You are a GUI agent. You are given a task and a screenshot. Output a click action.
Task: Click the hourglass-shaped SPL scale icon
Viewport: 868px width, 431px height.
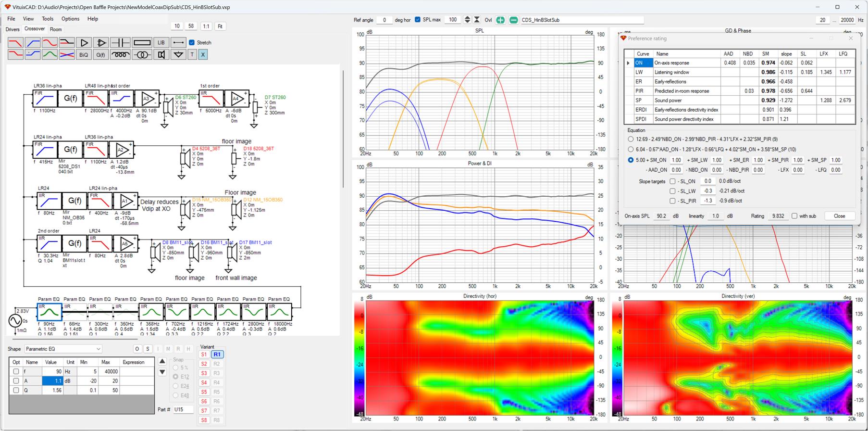pyautogui.click(x=477, y=20)
